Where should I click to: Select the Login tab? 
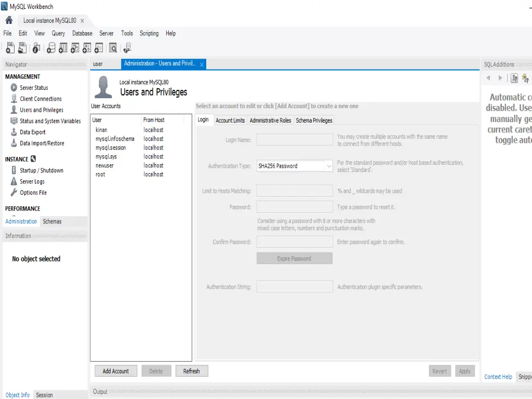(203, 119)
